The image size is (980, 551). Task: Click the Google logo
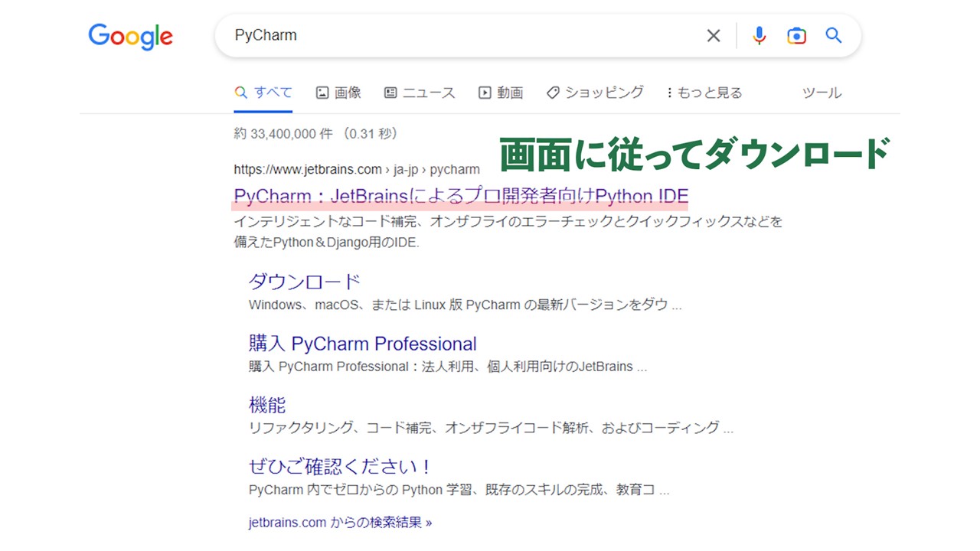coord(131,37)
